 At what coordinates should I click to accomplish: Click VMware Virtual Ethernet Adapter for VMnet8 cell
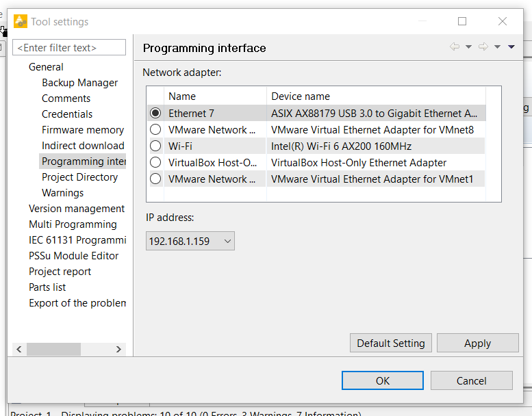[x=377, y=129]
